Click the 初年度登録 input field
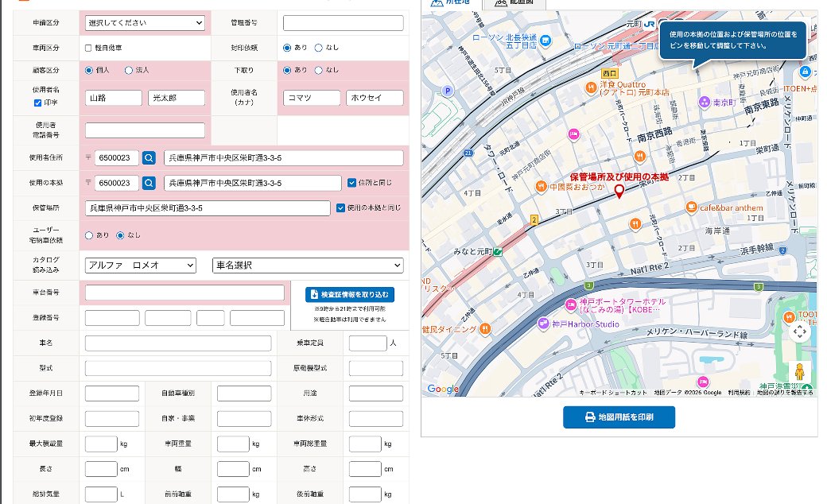 click(x=112, y=419)
